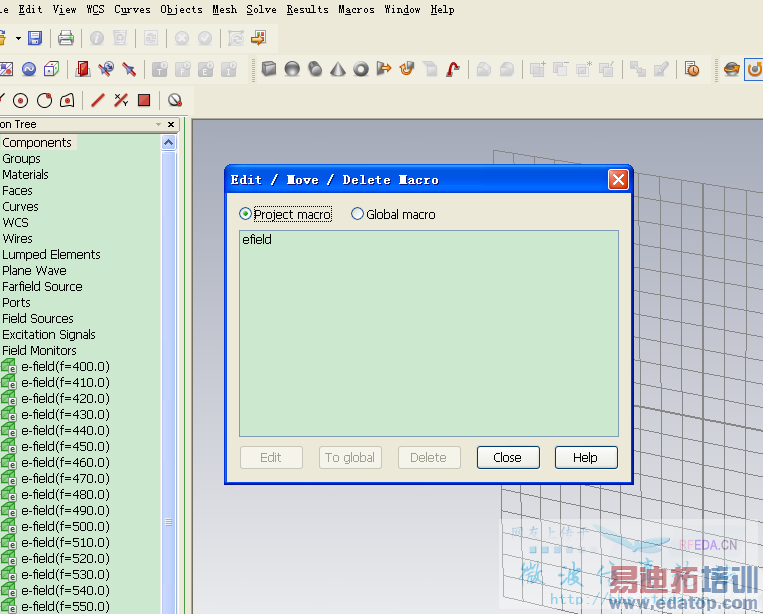Select the Global macro radio button
This screenshot has height=614, width=763.
pyautogui.click(x=357, y=214)
